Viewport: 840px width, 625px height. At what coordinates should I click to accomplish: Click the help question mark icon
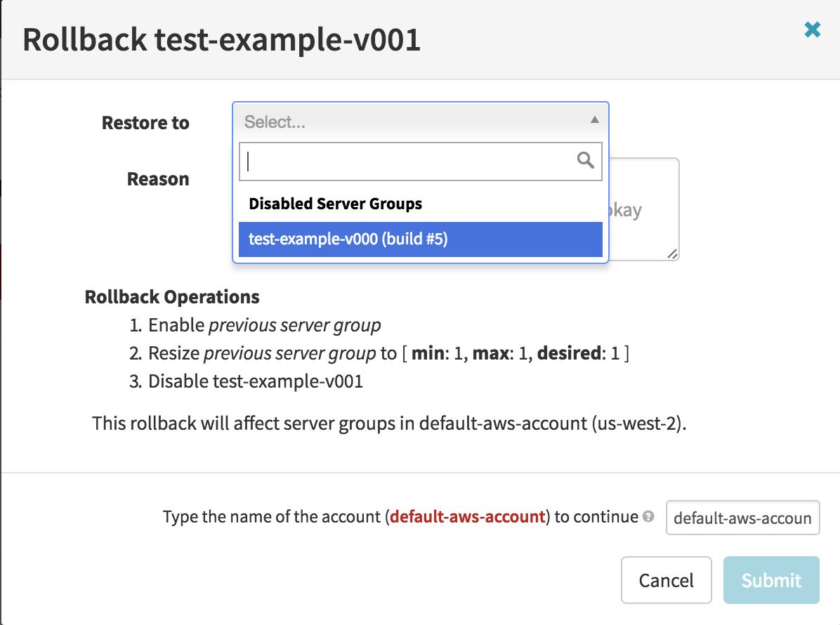pos(648,517)
